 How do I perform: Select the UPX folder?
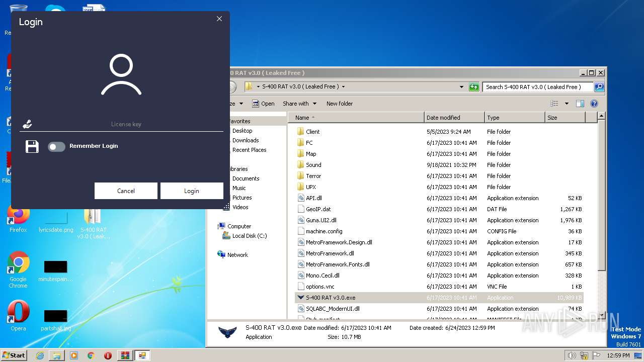pyautogui.click(x=310, y=187)
